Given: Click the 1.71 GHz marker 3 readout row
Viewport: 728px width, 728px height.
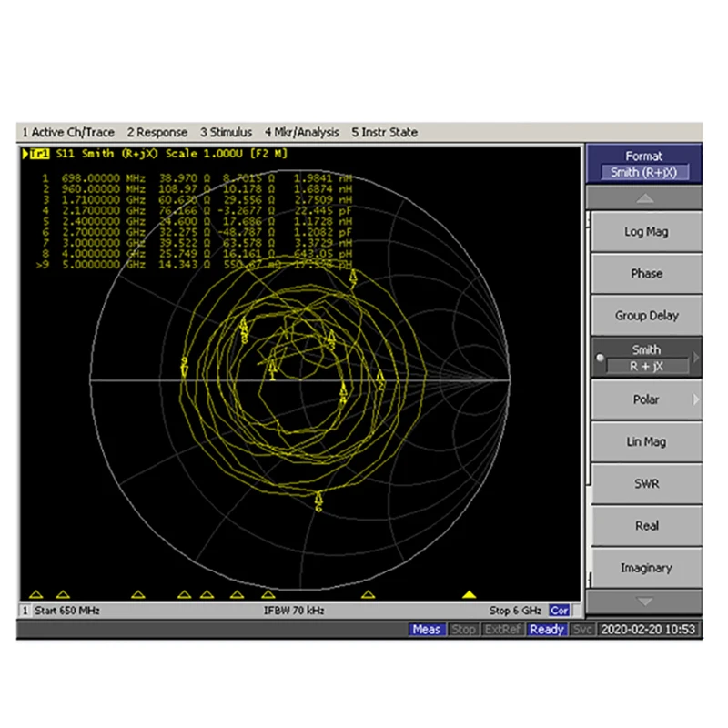Looking at the screenshot, I should tap(197, 199).
